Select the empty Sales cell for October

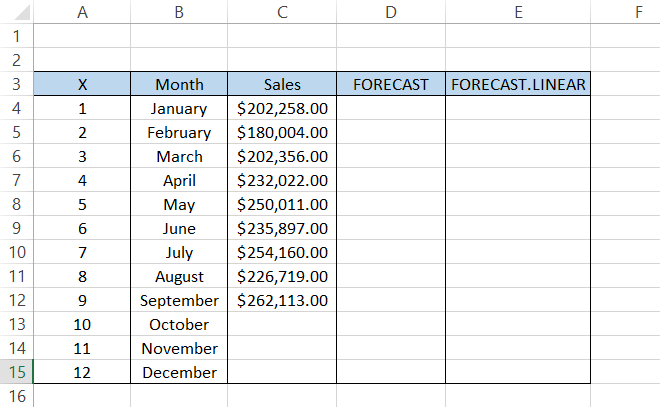point(282,324)
